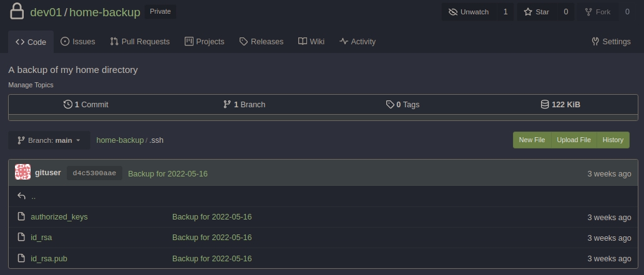Open the Branch: main dropdown
The width and height of the screenshot is (644, 275).
coord(49,140)
